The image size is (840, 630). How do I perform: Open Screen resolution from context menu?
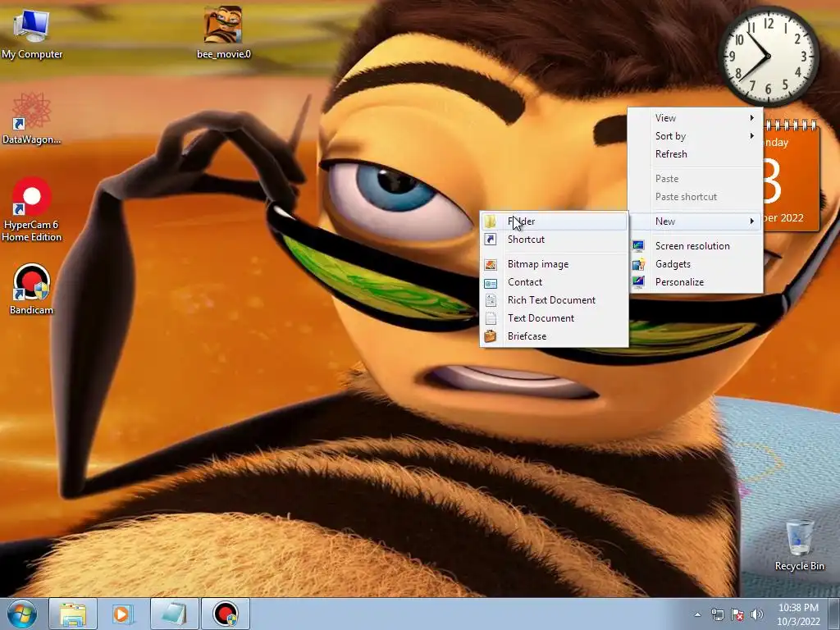(x=696, y=246)
